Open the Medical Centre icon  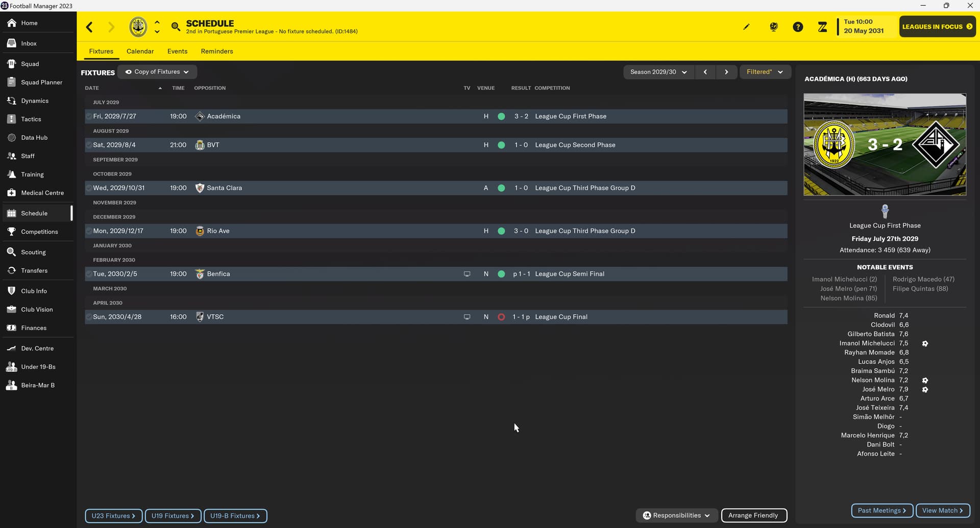12,192
